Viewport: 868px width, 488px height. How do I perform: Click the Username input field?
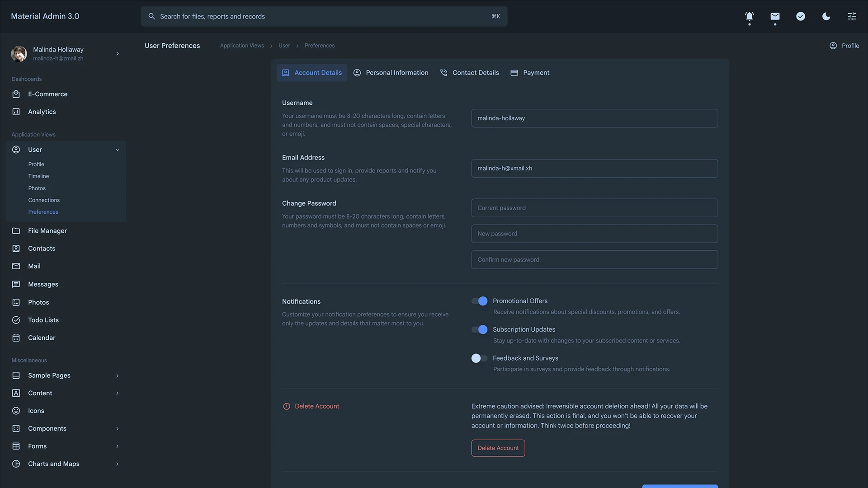(594, 118)
